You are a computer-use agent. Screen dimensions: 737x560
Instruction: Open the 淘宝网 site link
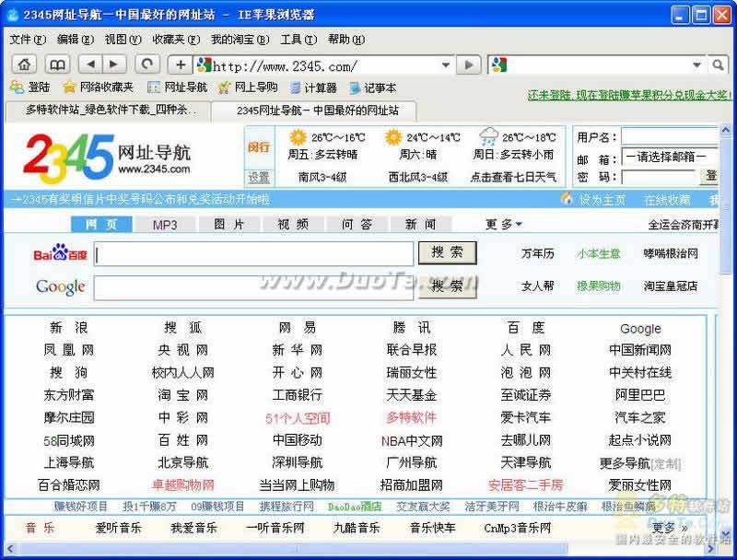(182, 395)
